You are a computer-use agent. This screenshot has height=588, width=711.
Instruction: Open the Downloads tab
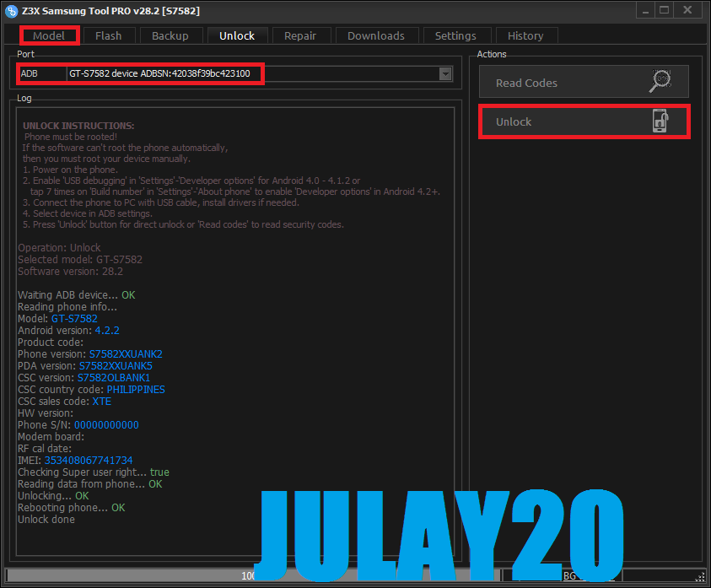point(376,35)
